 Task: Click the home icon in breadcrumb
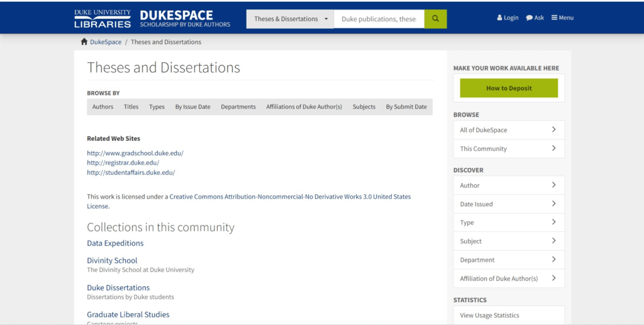84,42
